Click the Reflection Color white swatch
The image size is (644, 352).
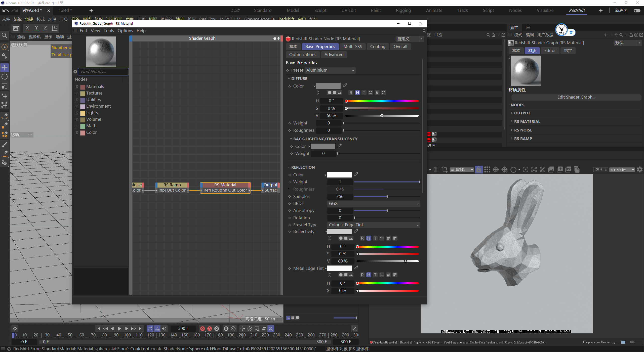coord(339,175)
